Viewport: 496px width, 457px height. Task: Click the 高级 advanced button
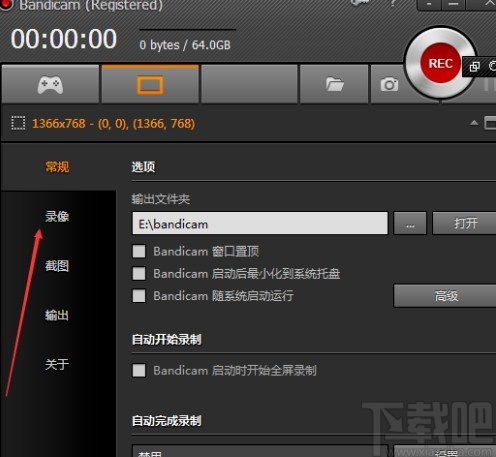[445, 296]
